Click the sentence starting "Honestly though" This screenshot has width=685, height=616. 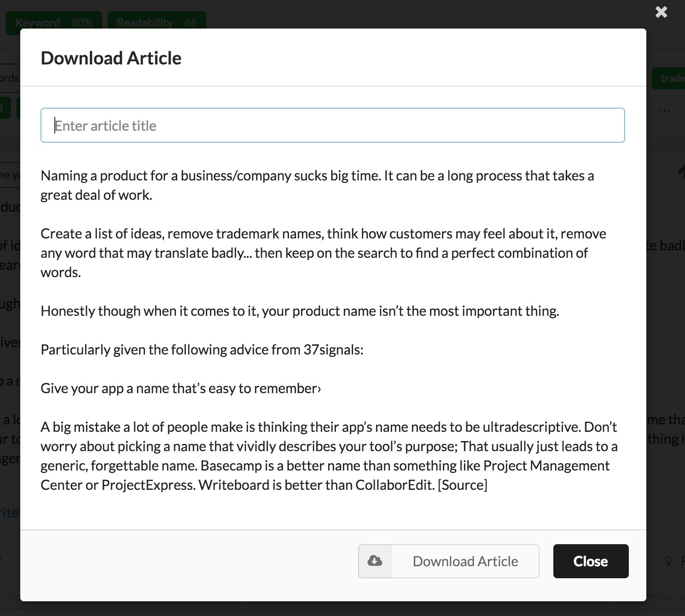click(300, 311)
